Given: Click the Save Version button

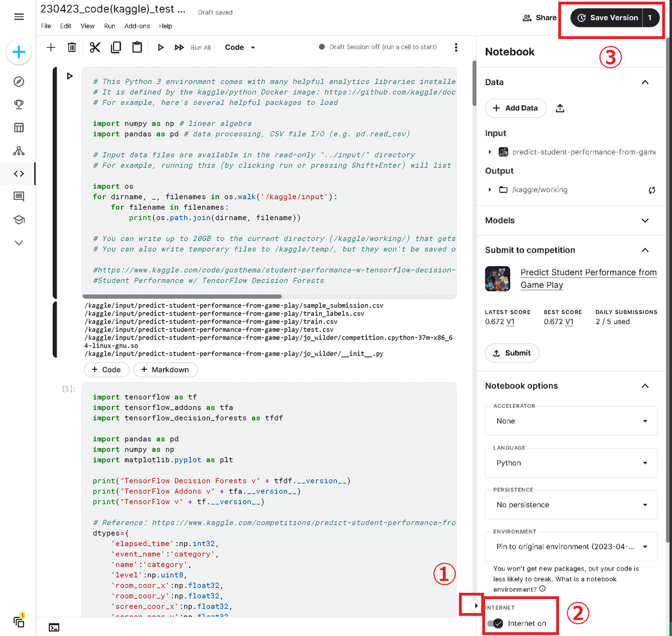Looking at the screenshot, I should click(610, 17).
